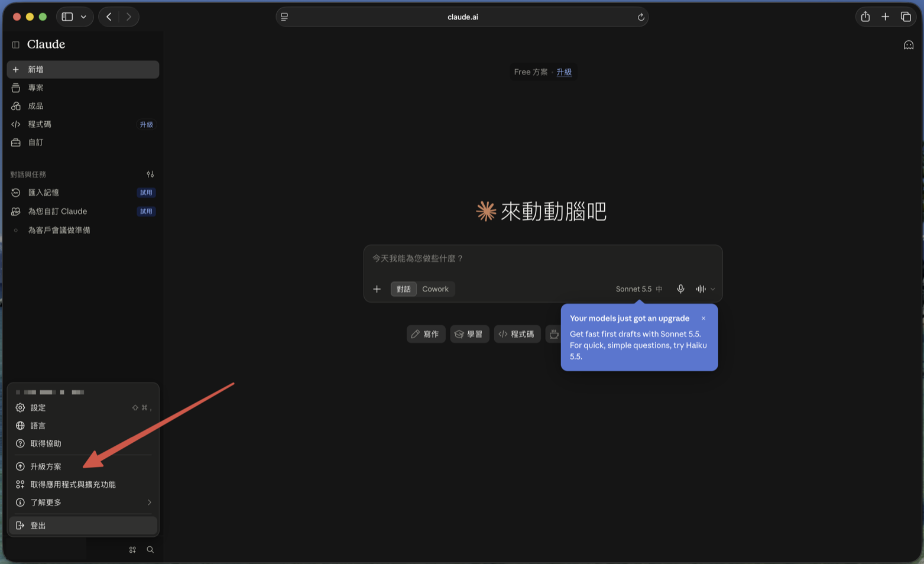Image resolution: width=924 pixels, height=564 pixels.
Task: Click the 寫作 suggestion button
Action: [426, 334]
